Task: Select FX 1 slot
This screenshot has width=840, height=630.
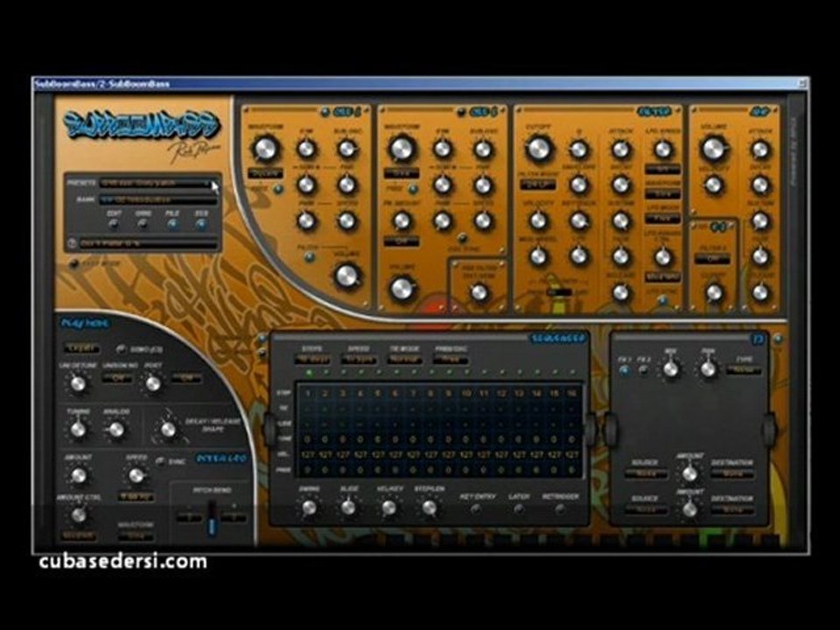Action: tap(625, 370)
